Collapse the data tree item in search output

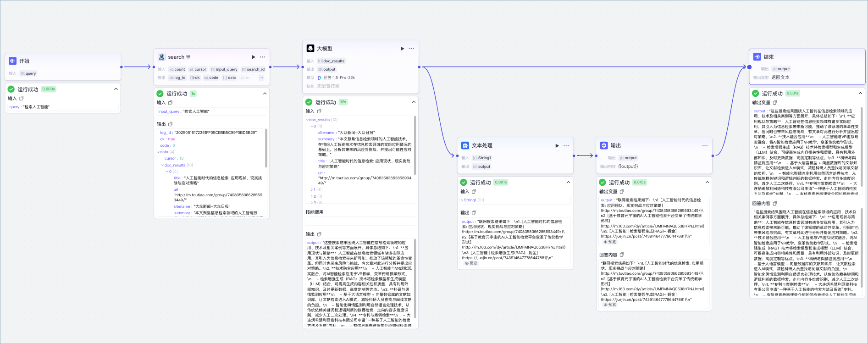pos(158,152)
